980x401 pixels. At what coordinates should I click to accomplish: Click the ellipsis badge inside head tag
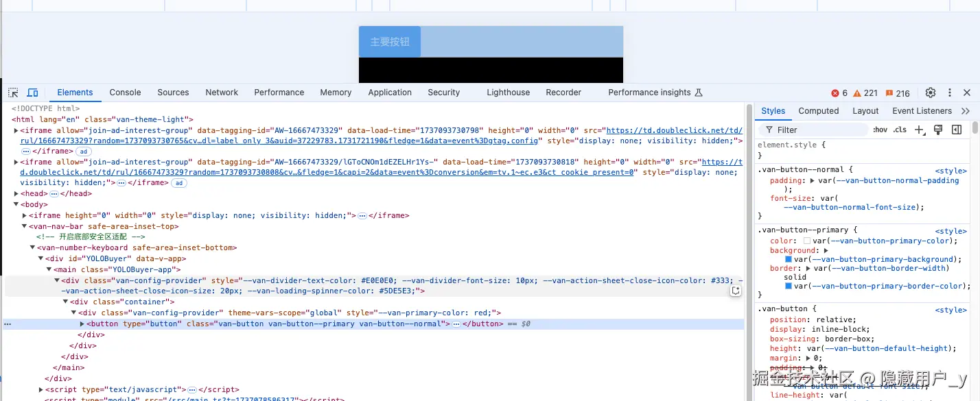tap(54, 194)
